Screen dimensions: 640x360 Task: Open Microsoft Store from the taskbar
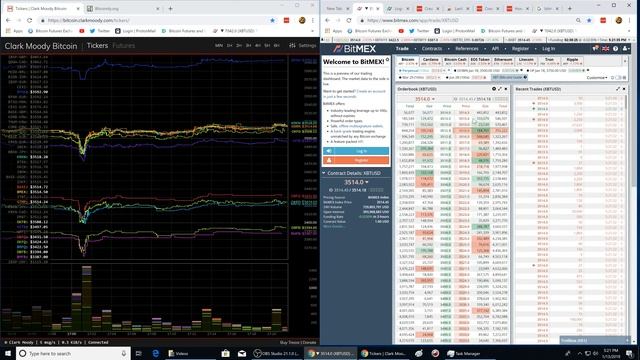pos(225,353)
